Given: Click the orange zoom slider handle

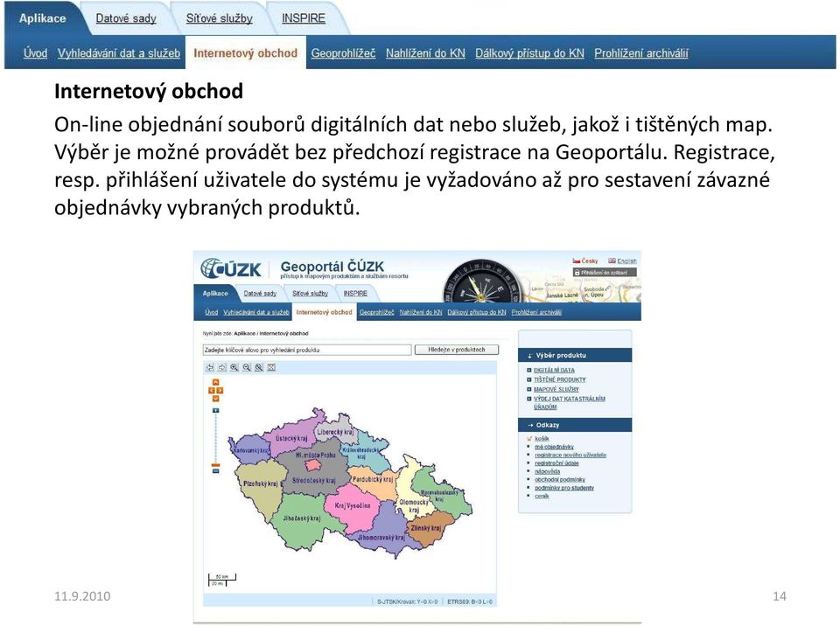Looking at the screenshot, I should pyautogui.click(x=215, y=465).
